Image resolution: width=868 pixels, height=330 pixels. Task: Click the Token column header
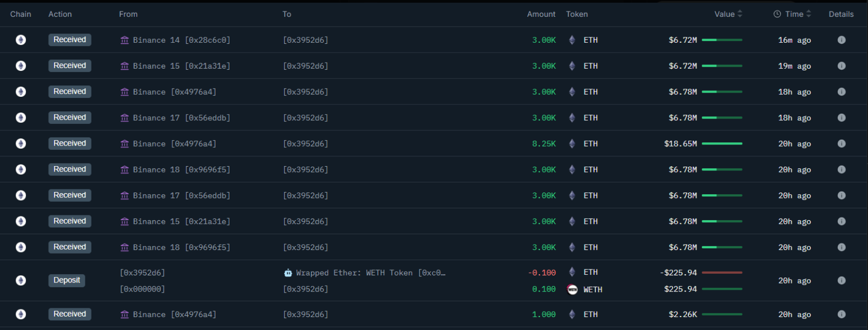(x=577, y=14)
